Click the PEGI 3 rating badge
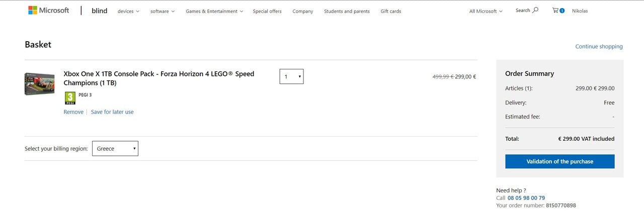 70,97
